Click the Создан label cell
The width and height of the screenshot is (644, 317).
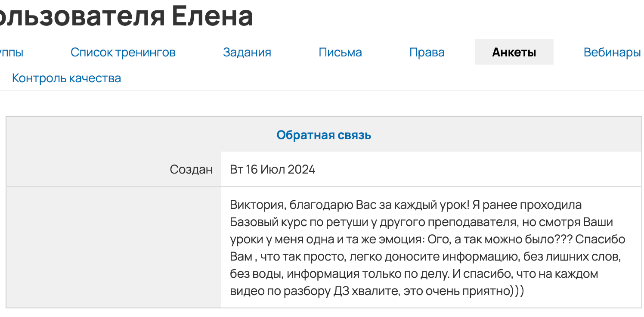192,169
